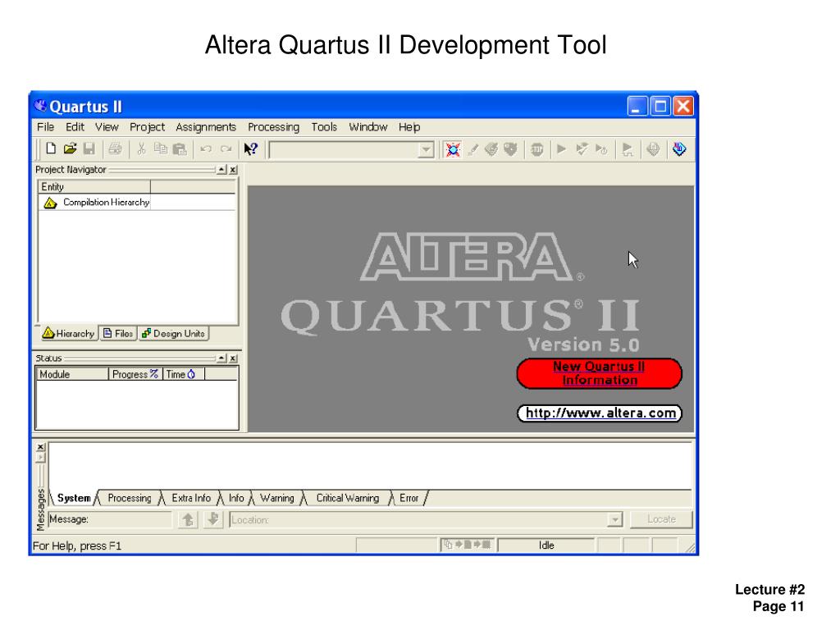The image size is (840, 630).
Task: Click the Print toolbar icon
Action: pos(115,149)
